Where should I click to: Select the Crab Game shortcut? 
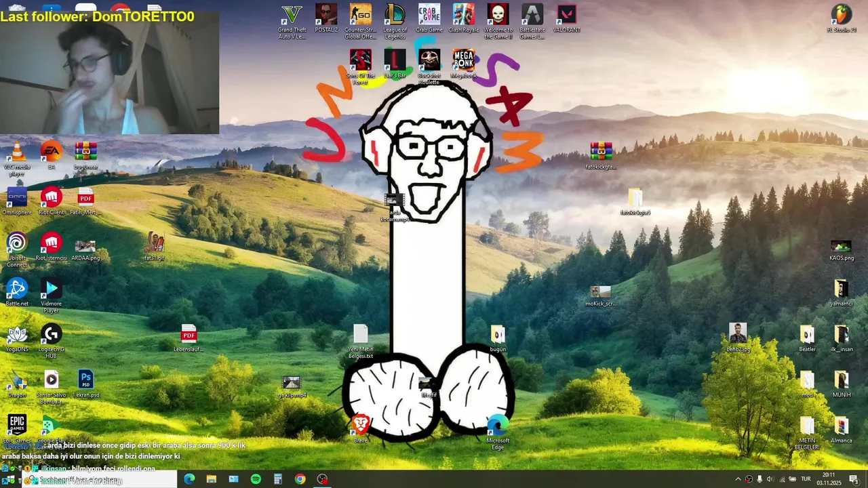coord(429,19)
